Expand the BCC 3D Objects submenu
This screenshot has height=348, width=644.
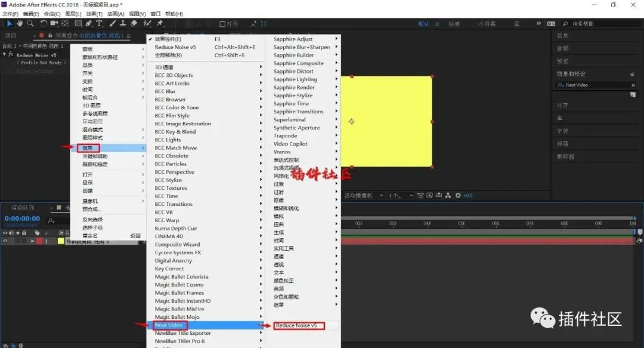pos(205,75)
